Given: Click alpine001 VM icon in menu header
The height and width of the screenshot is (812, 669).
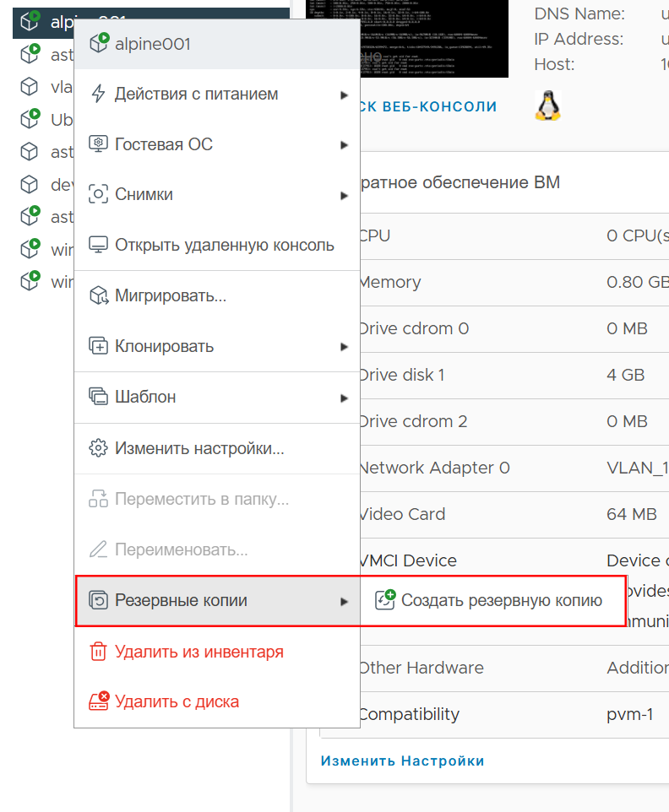Looking at the screenshot, I should click(x=99, y=43).
